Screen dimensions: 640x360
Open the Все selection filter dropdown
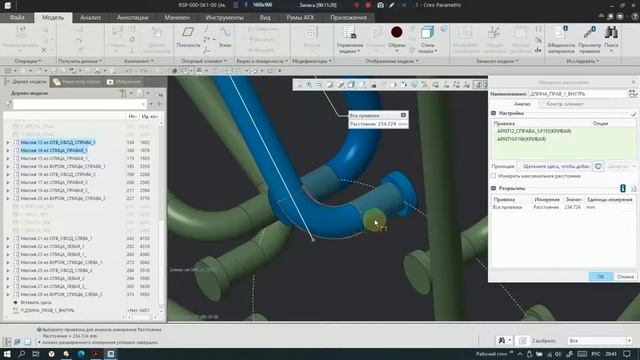tap(599, 340)
